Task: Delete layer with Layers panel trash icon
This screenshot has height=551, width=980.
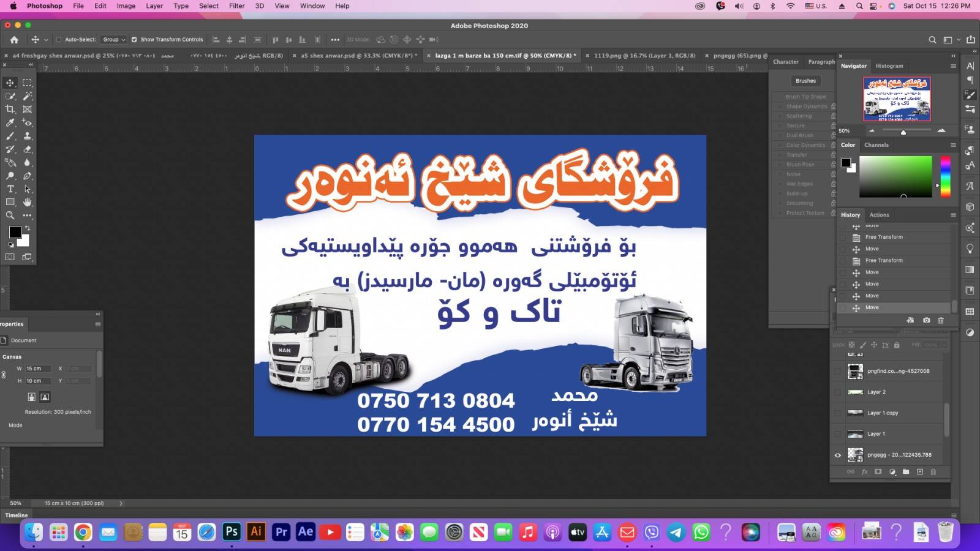Action: (933, 472)
